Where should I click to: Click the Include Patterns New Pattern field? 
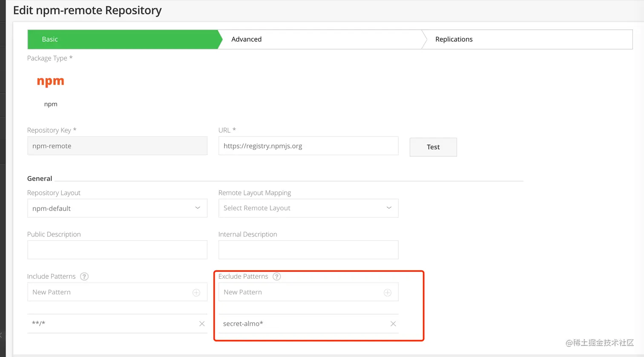tap(109, 292)
